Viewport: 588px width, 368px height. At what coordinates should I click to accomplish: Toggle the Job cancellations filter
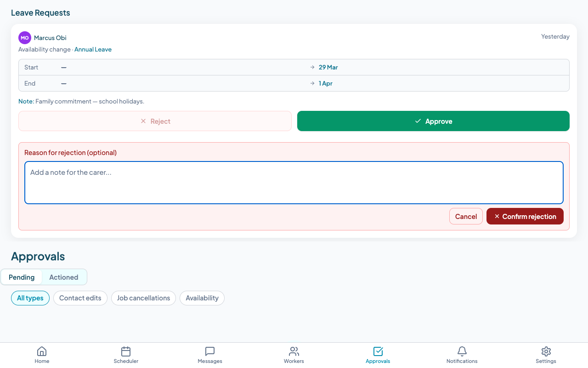click(143, 298)
